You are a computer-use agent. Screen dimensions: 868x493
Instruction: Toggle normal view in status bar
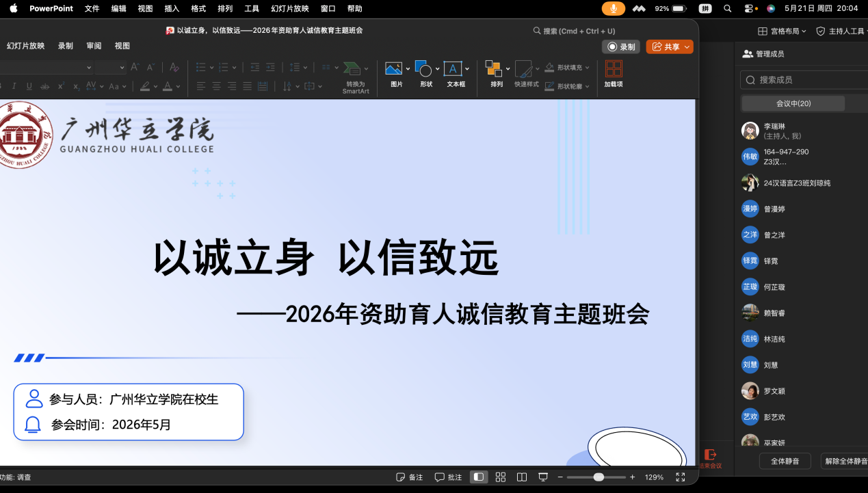[479, 477]
